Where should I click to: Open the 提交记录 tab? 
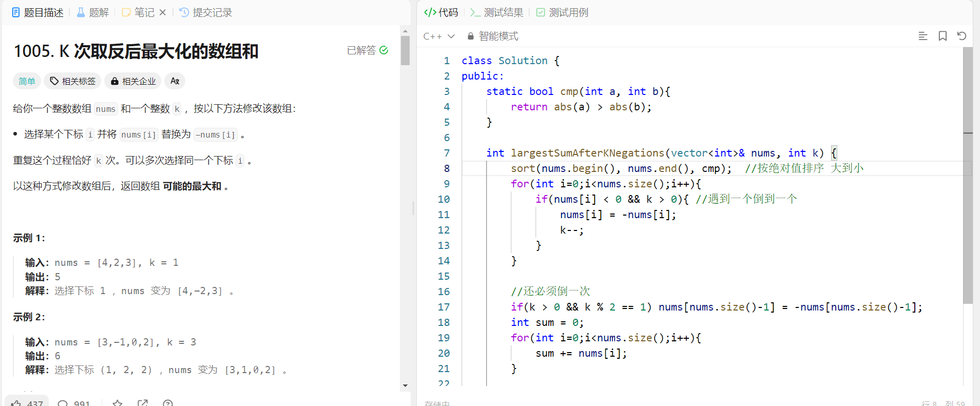206,12
